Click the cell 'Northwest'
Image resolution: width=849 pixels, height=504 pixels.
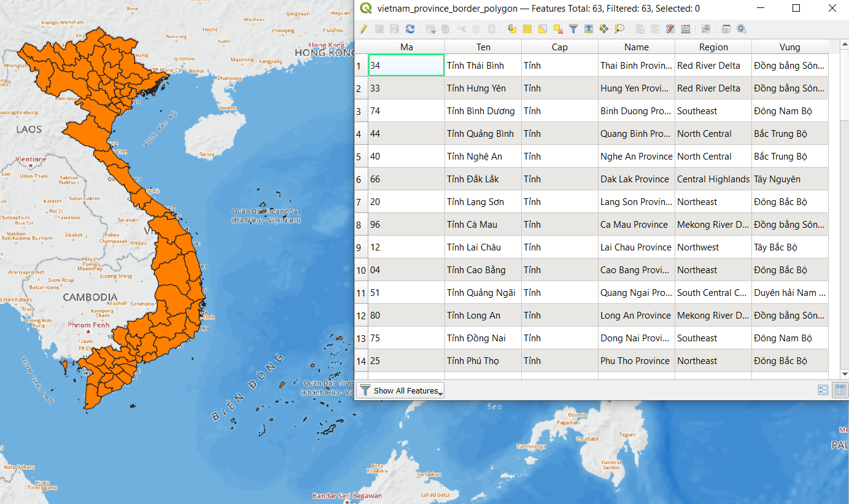(713, 247)
